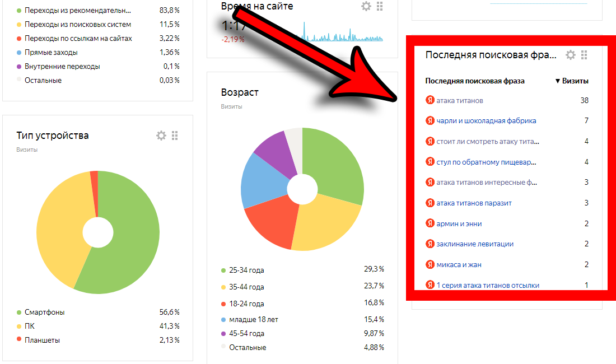Click Последняя поисковая фраза column header

(x=474, y=81)
